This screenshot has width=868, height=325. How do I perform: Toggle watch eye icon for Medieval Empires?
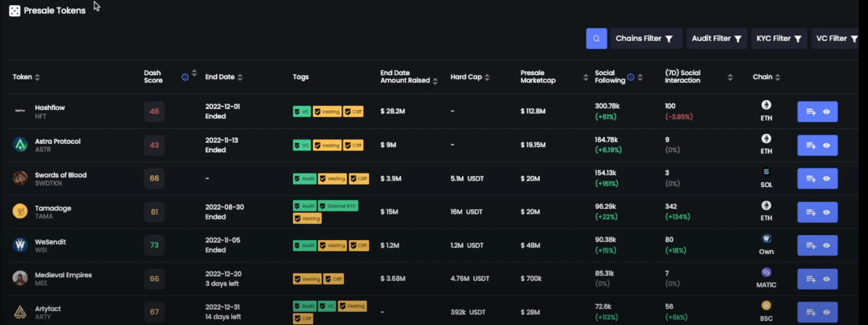(826, 279)
